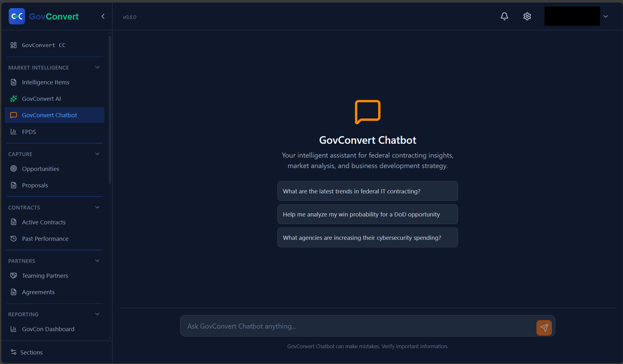
Task: Collapse the Market Intelligence section
Action: tap(97, 67)
